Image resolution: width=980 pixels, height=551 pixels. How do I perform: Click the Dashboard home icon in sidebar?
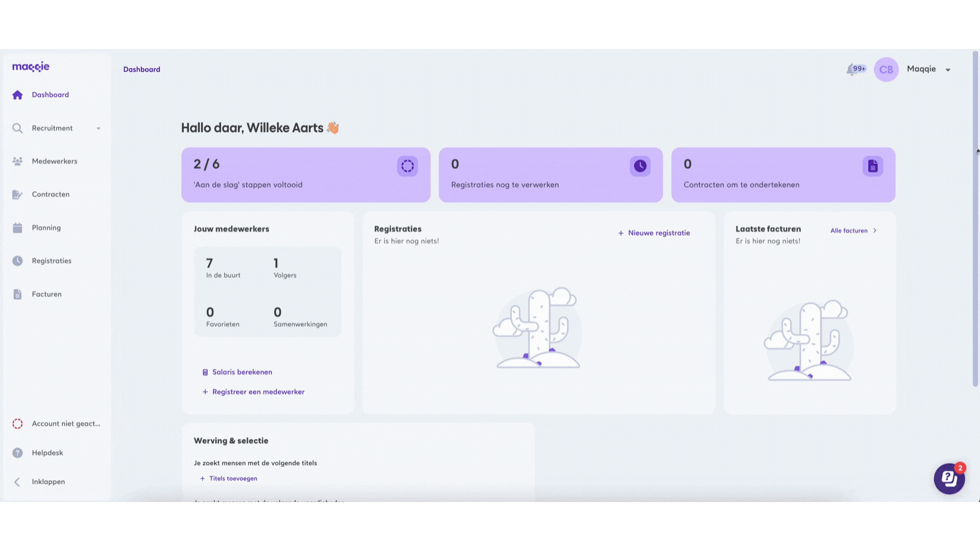17,95
